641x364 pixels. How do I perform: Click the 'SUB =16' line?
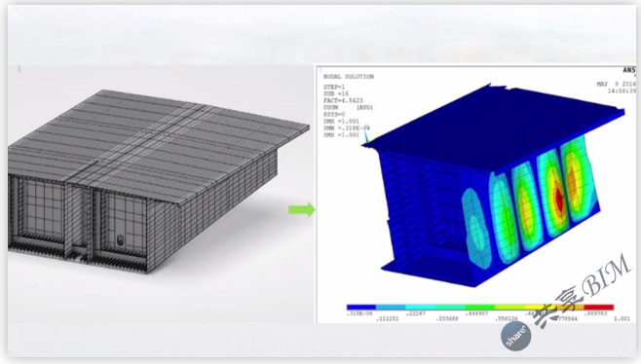(336, 93)
